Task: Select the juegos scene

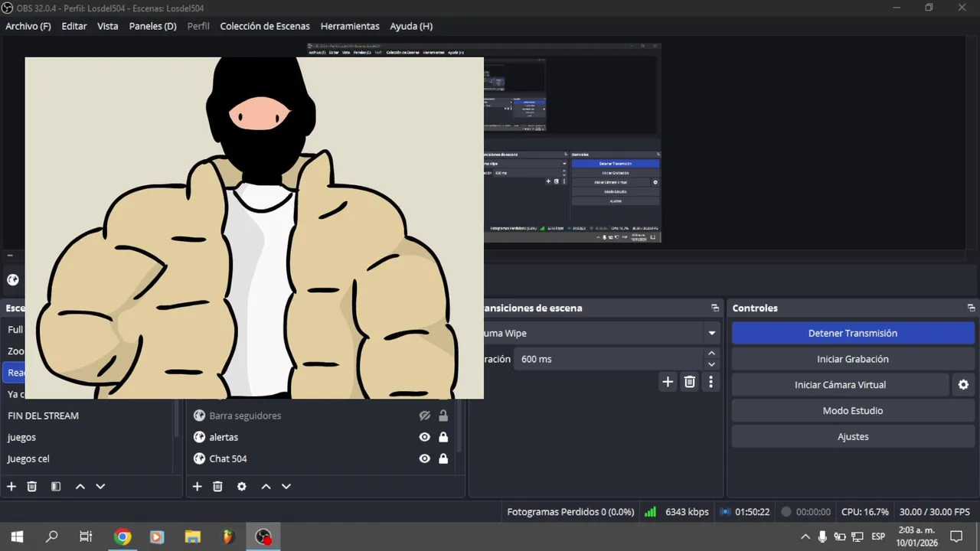Action: 21,437
